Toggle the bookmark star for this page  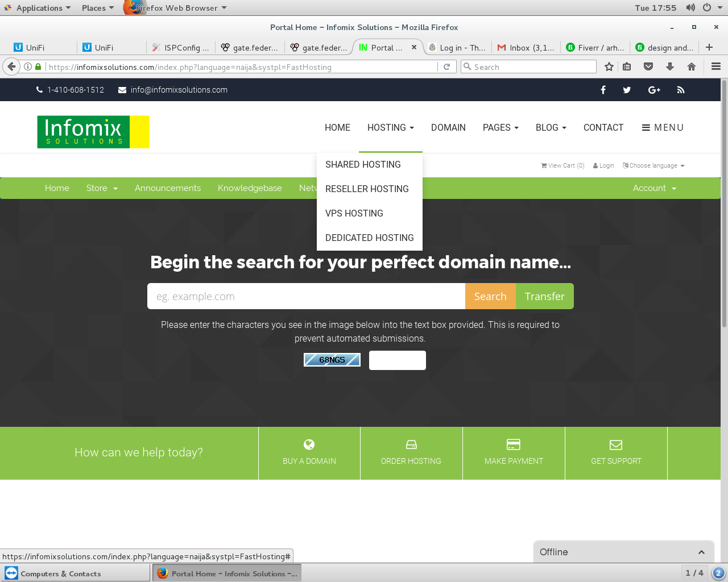(x=609, y=66)
